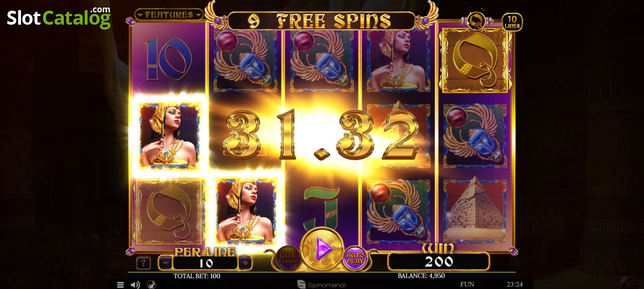Start Auto Play mode
The width and height of the screenshot is (644, 289).
(355, 258)
